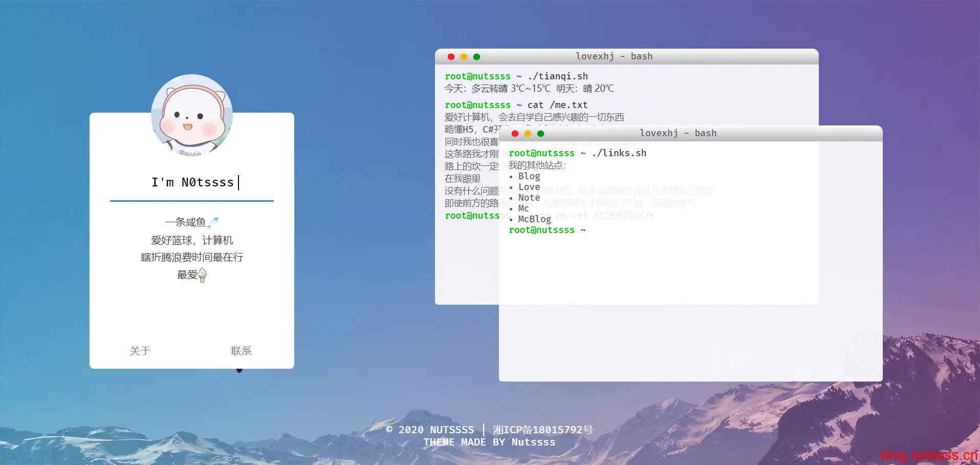Click the red dot on the back terminal window
This screenshot has height=465, width=980.
451,57
